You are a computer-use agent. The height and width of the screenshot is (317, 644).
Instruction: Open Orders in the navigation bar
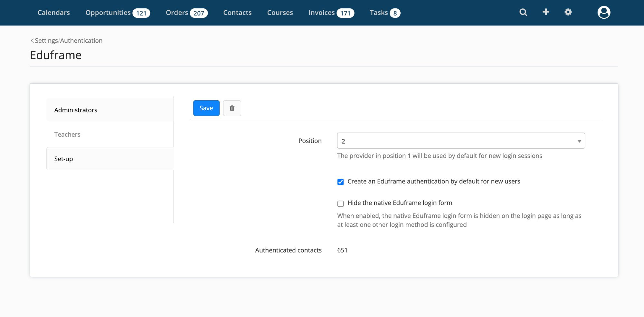pos(177,13)
